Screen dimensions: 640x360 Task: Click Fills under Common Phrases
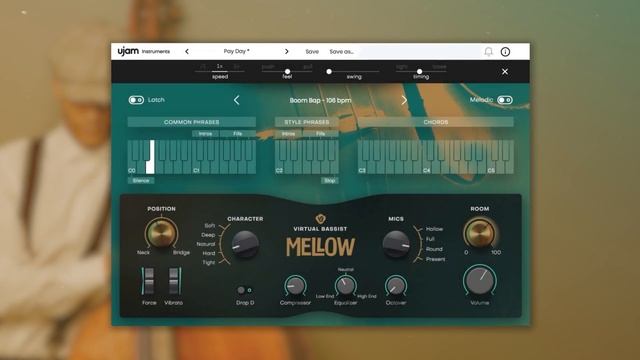point(238,134)
